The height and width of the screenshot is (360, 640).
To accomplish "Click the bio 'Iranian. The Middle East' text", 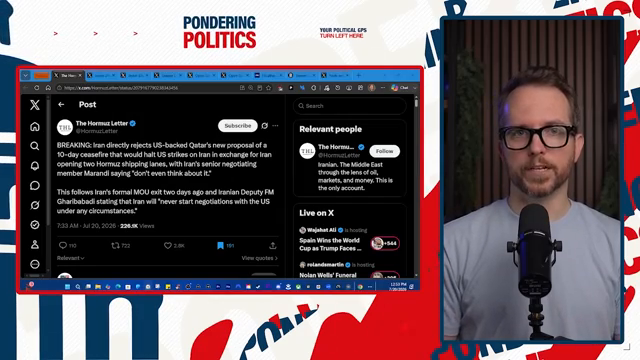I will coord(356,176).
